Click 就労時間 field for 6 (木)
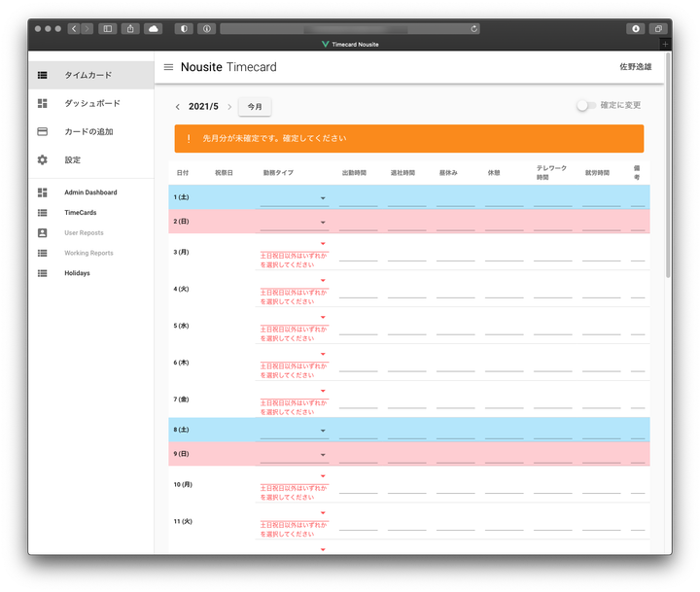The width and height of the screenshot is (700, 592). pos(602,365)
